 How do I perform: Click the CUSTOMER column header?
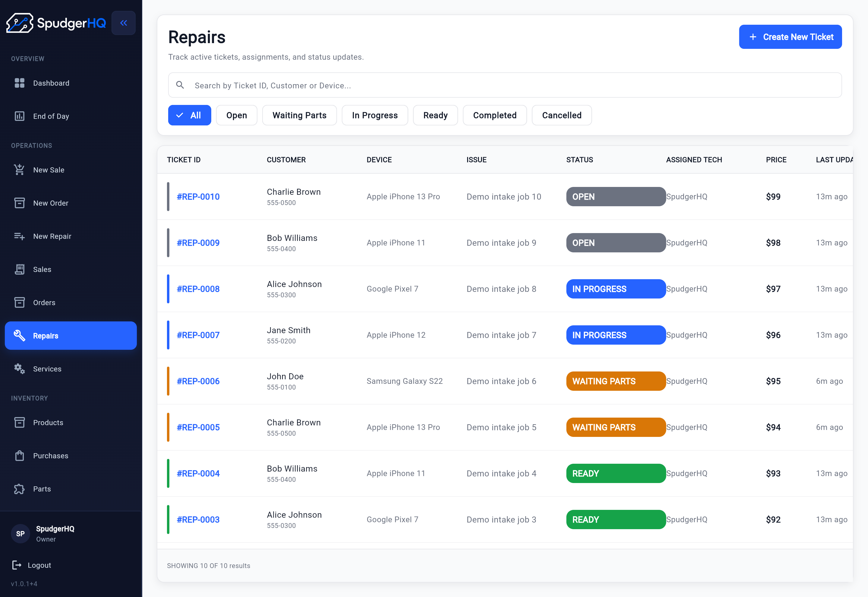[x=286, y=160]
